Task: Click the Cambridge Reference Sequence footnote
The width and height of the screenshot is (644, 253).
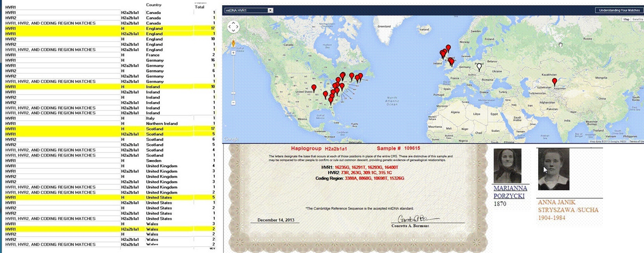Action: (359, 209)
